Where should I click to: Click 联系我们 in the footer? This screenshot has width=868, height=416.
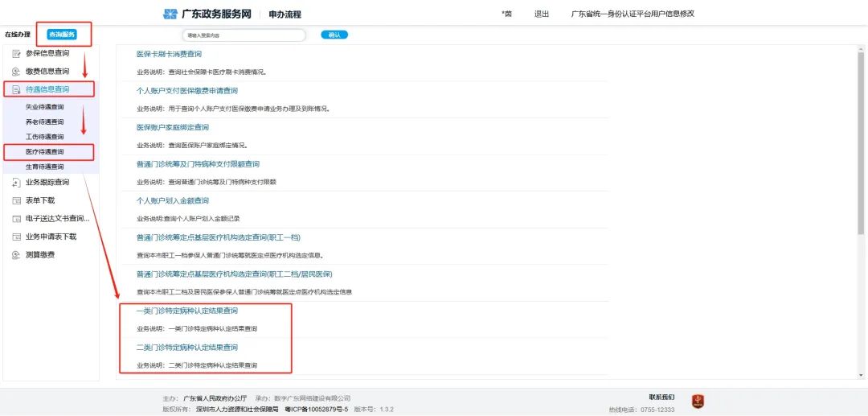click(661, 397)
